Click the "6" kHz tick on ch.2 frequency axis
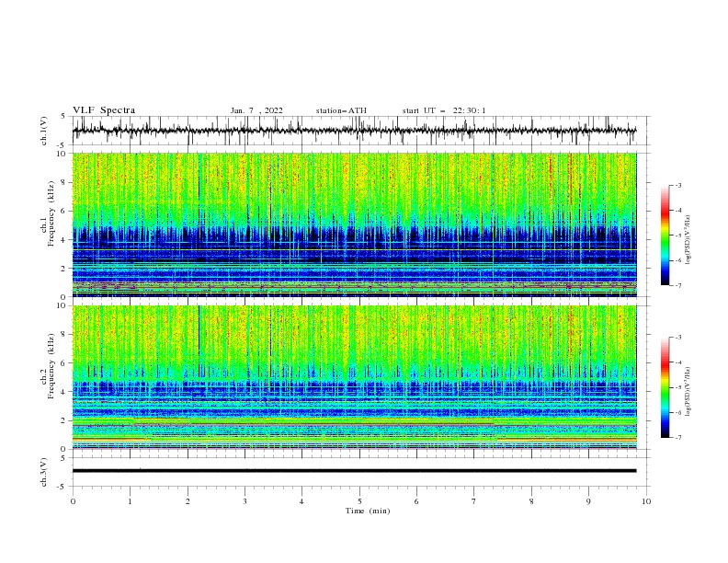 coord(64,362)
